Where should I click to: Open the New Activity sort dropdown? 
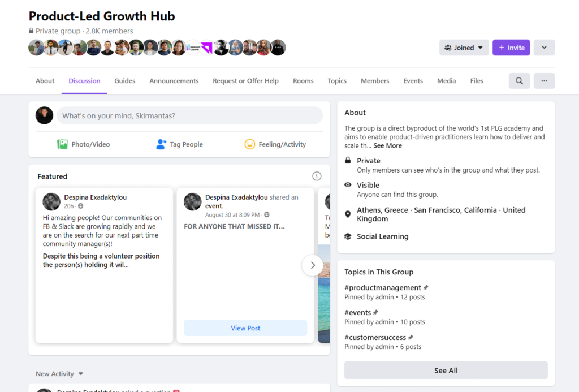click(x=59, y=374)
